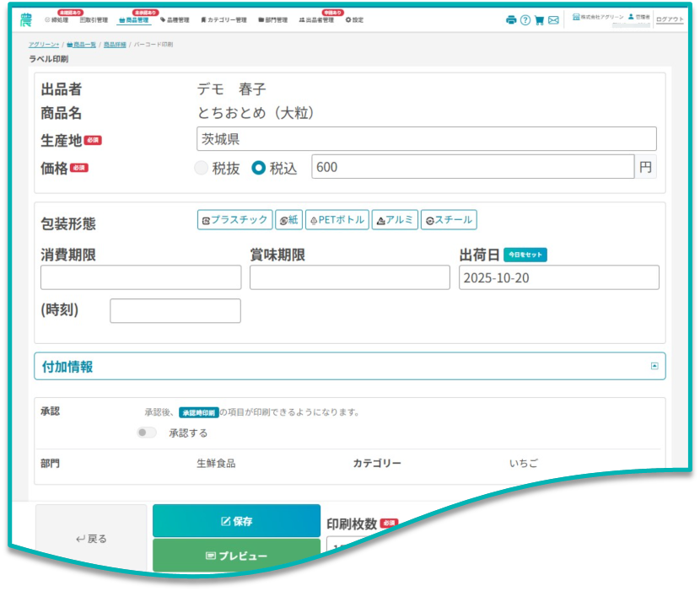Select the アルミ packaging tag
700x591 pixels.
[395, 220]
